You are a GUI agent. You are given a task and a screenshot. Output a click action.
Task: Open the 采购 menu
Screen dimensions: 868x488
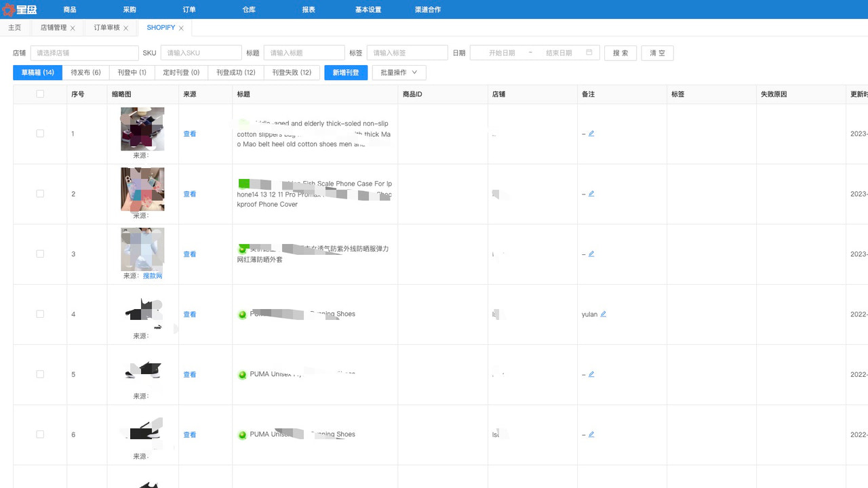coord(130,9)
